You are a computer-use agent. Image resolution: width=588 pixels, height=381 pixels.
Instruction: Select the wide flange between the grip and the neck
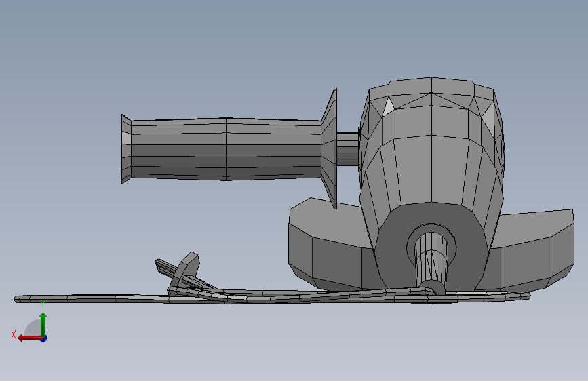click(x=329, y=149)
